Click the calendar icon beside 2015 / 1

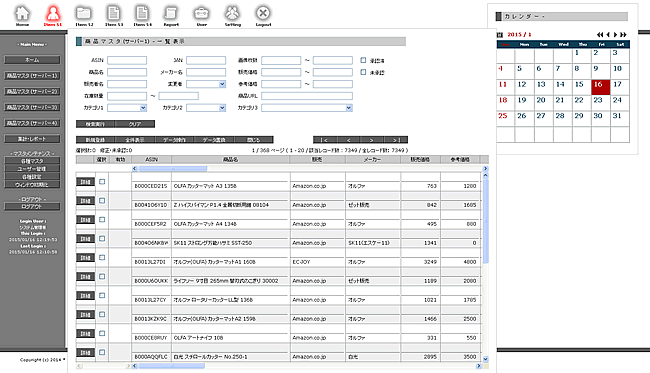click(500, 35)
